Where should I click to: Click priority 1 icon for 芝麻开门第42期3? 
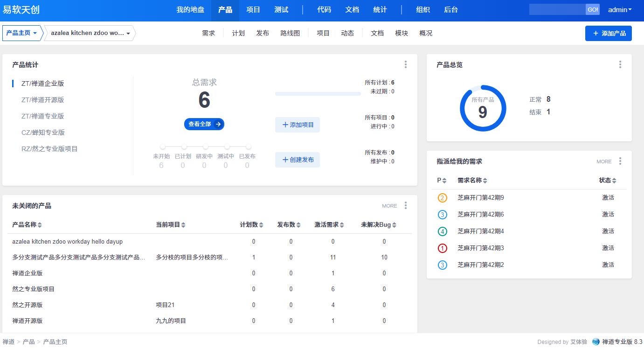tap(442, 248)
